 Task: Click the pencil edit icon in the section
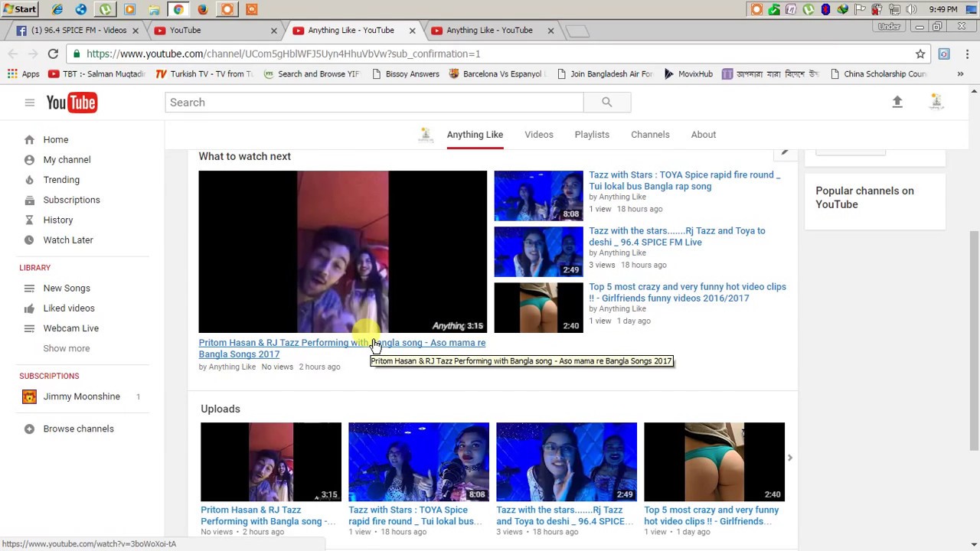(785, 152)
